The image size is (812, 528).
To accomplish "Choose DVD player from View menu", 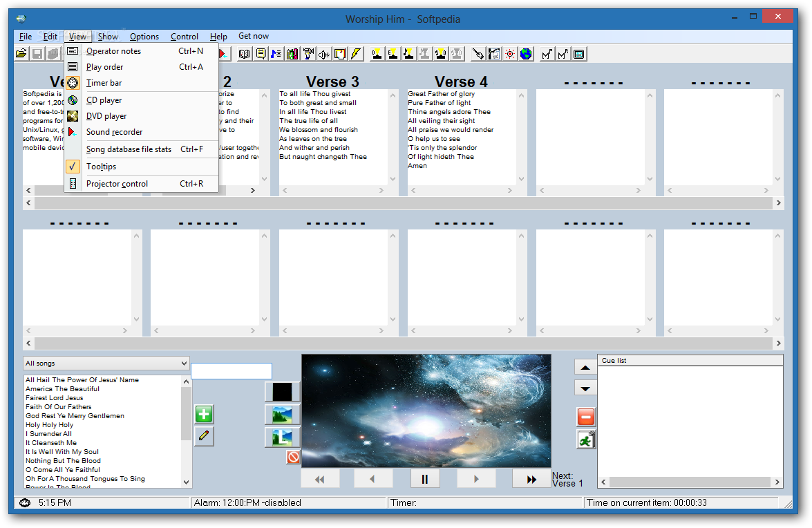I will [141, 116].
